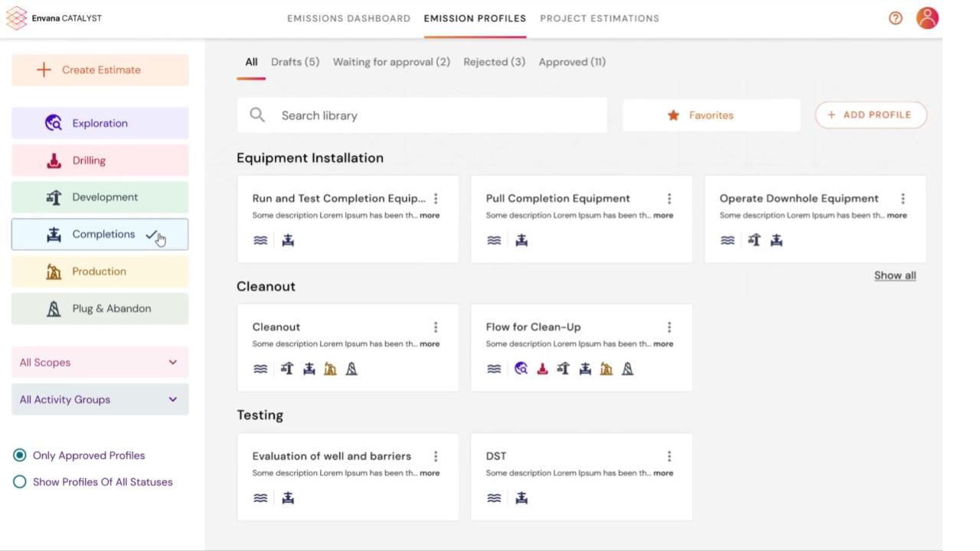This screenshot has width=980, height=551.
Task: Click the Envana Catalyst logo
Action: coord(52,17)
